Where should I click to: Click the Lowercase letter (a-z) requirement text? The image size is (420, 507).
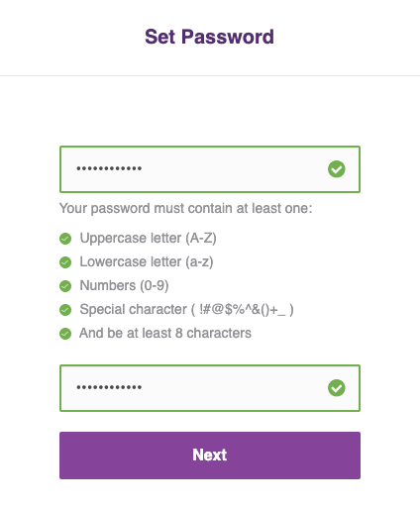[147, 261]
